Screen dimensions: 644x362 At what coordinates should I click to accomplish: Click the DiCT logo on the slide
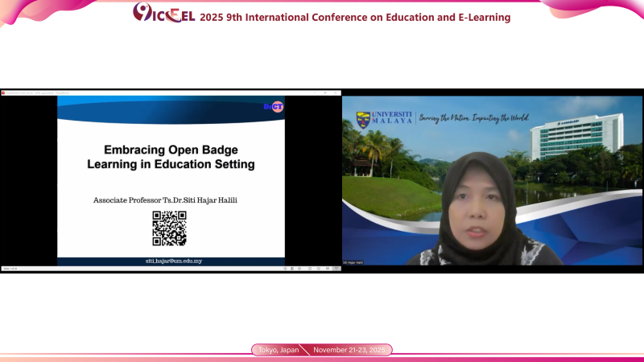pyautogui.click(x=274, y=106)
